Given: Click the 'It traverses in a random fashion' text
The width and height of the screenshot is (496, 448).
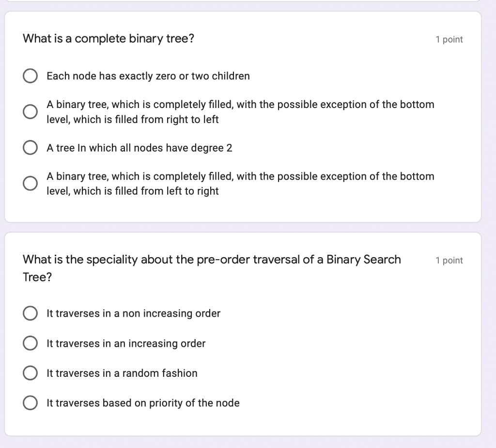Looking at the screenshot, I should (122, 373).
